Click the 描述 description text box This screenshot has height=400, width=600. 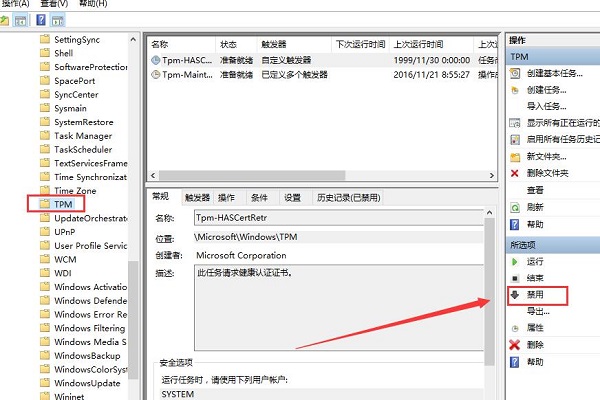[x=339, y=307]
